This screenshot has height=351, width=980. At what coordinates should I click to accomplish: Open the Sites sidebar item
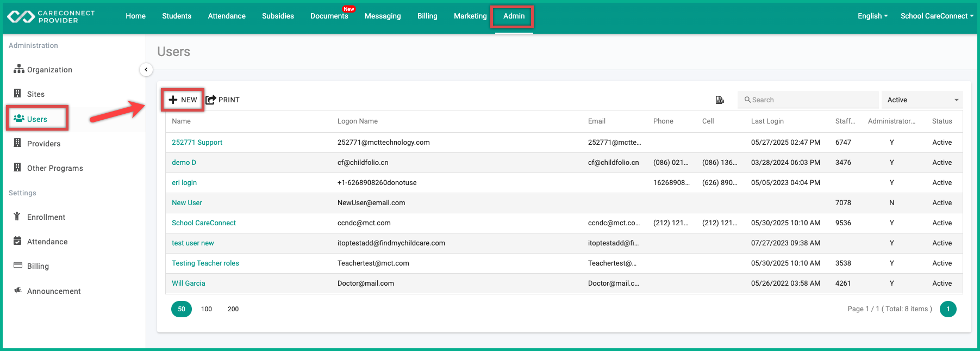coord(29,94)
